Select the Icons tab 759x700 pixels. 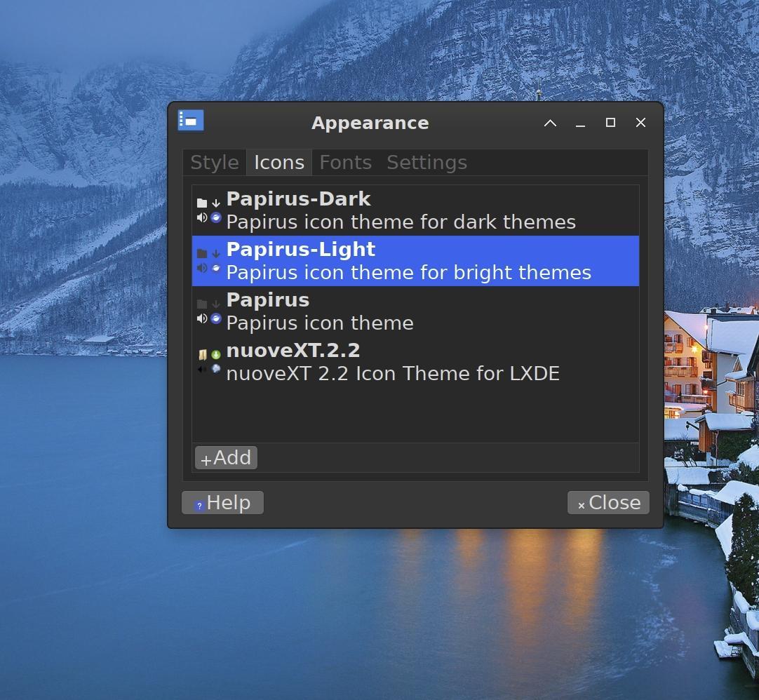(x=279, y=162)
